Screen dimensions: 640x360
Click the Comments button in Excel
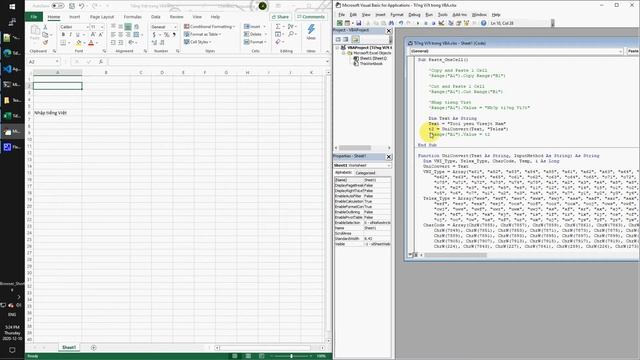click(x=311, y=17)
